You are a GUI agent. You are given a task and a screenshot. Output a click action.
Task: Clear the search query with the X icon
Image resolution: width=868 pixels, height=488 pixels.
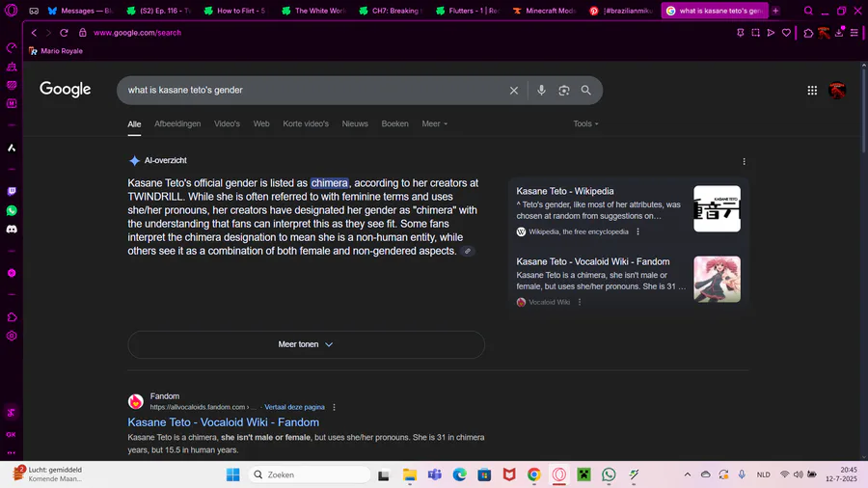click(x=514, y=91)
